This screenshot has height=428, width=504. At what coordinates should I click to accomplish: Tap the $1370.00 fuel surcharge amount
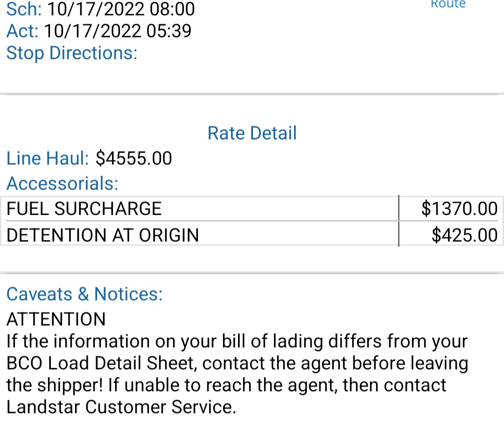click(459, 209)
